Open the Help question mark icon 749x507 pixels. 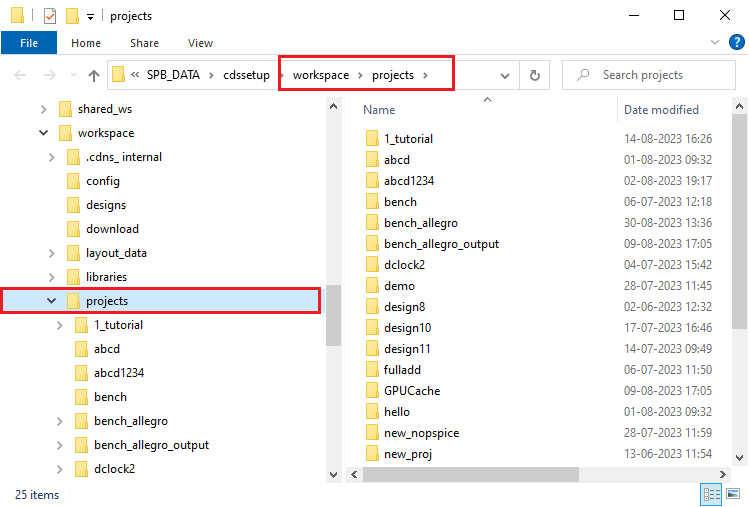tap(735, 43)
